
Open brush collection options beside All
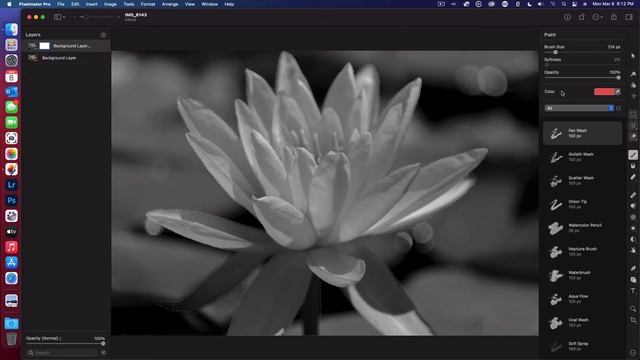tap(618, 108)
